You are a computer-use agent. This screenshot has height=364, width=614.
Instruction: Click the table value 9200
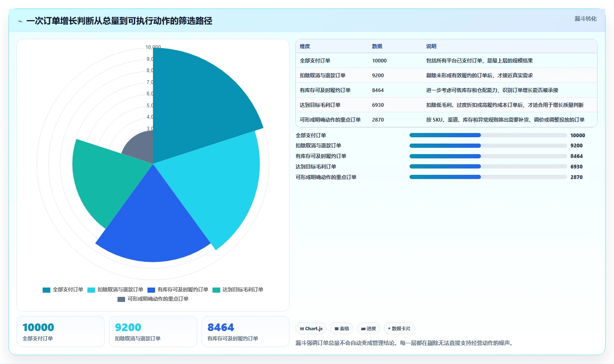point(378,76)
